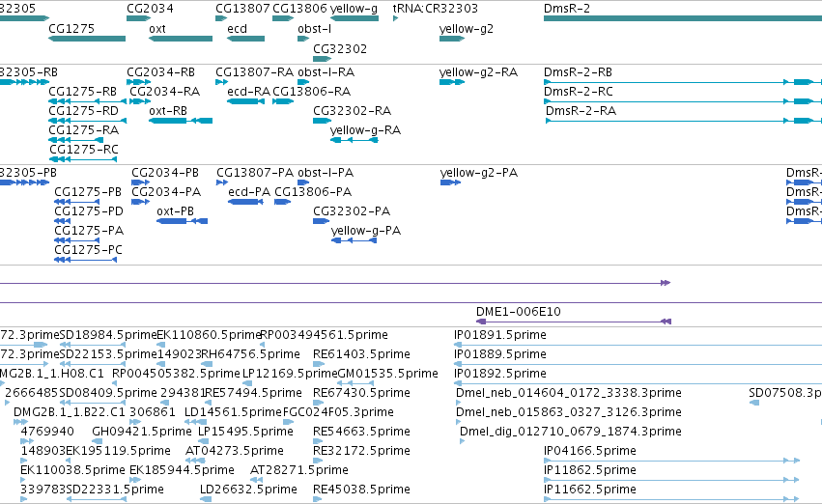Select the yellow-g2-RA transcript label
This screenshot has width=822, height=504.
(479, 71)
